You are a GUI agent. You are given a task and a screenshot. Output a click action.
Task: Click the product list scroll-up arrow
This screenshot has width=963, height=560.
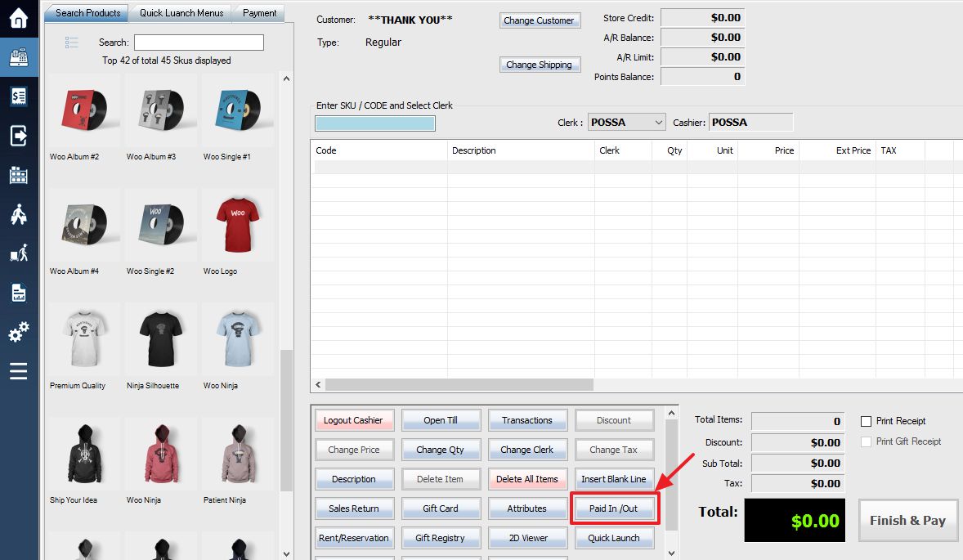pyautogui.click(x=286, y=78)
